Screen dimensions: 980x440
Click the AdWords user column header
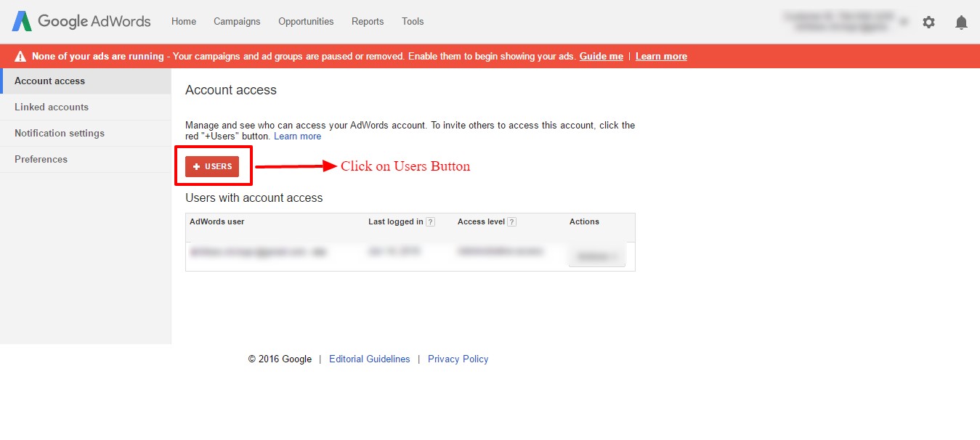217,221
